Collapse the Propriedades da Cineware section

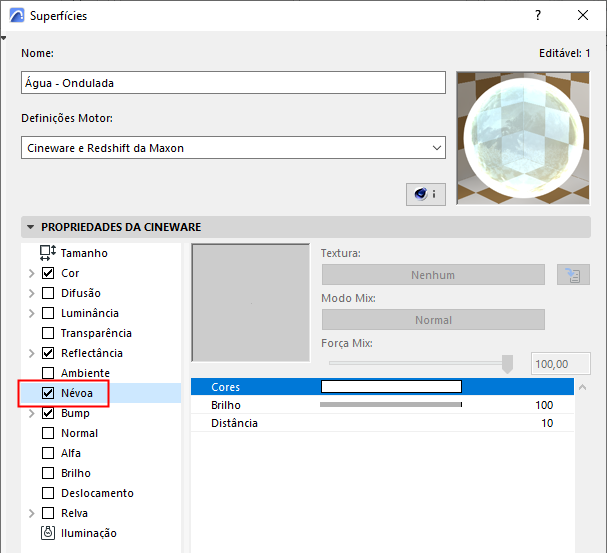coord(31,227)
